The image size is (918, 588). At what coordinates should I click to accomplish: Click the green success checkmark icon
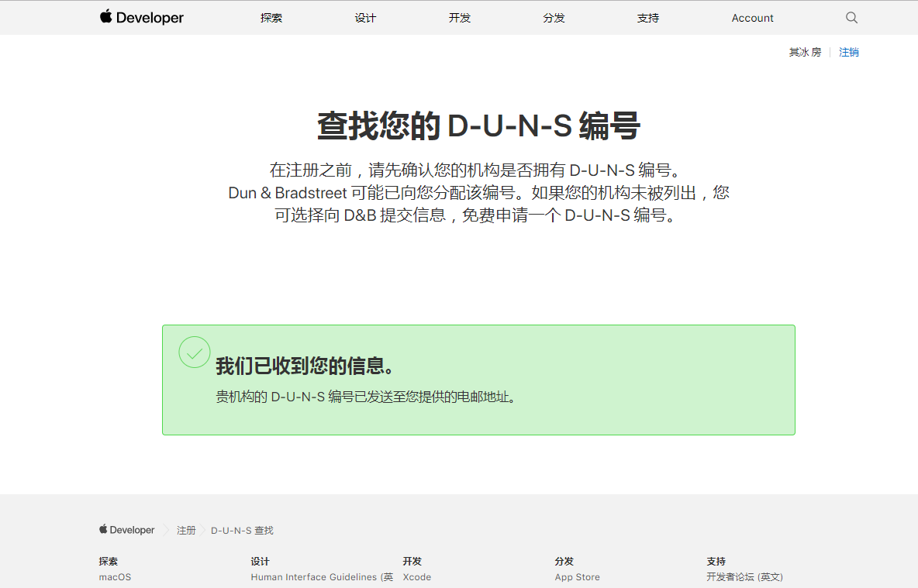pos(195,352)
